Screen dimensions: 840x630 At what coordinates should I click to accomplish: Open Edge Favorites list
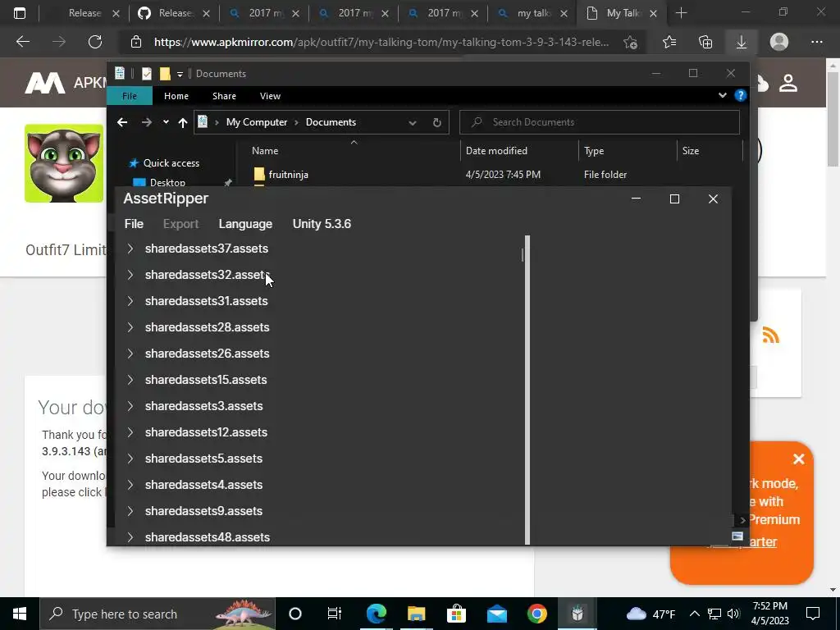click(669, 42)
